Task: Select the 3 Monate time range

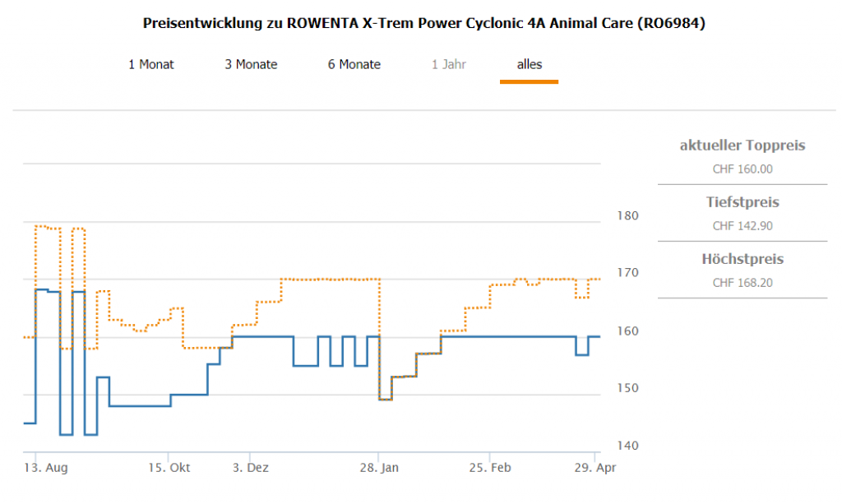Action: tap(251, 64)
